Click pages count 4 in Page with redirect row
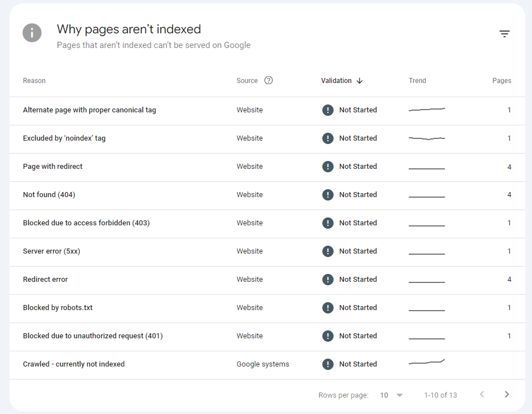The height and width of the screenshot is (414, 532). click(509, 167)
